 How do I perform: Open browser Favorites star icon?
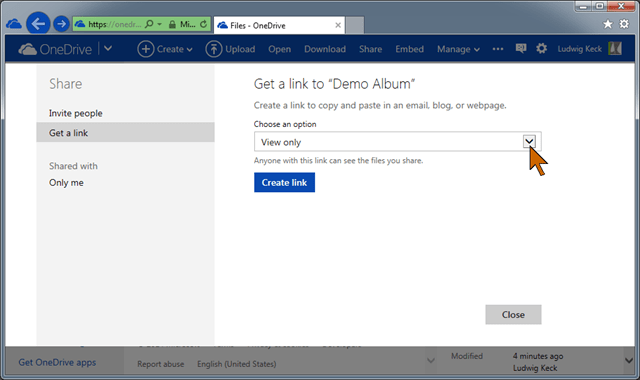(x=608, y=24)
